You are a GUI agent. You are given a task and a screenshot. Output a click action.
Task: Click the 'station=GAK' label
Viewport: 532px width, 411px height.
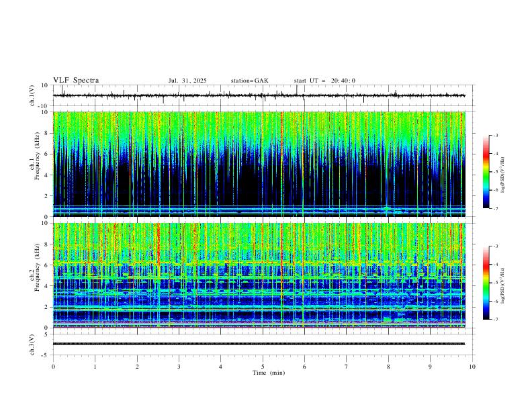[x=249, y=81]
